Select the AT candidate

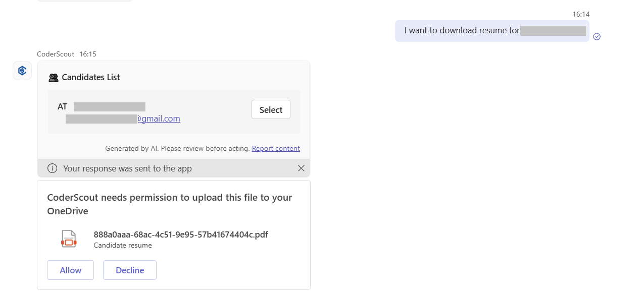click(271, 109)
